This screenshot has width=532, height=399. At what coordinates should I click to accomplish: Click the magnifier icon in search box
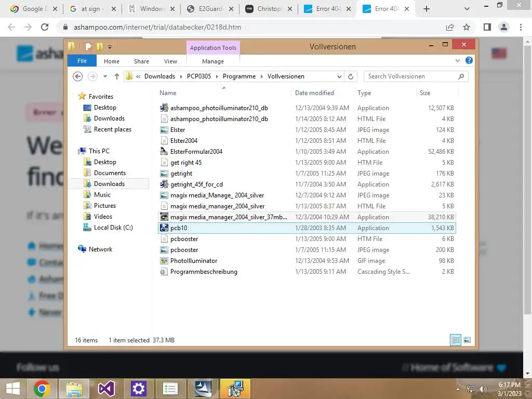click(x=461, y=76)
